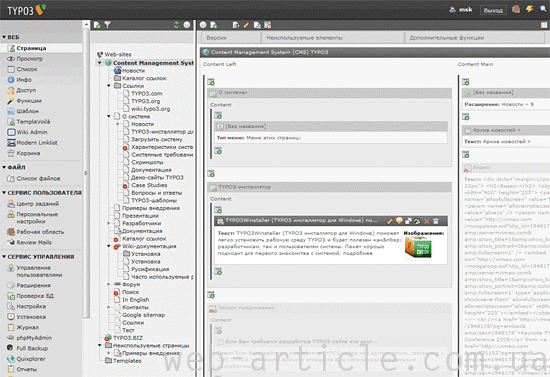This screenshot has height=377, width=550.
Task: Click the Modern Linklist module icon
Action: tap(11, 143)
